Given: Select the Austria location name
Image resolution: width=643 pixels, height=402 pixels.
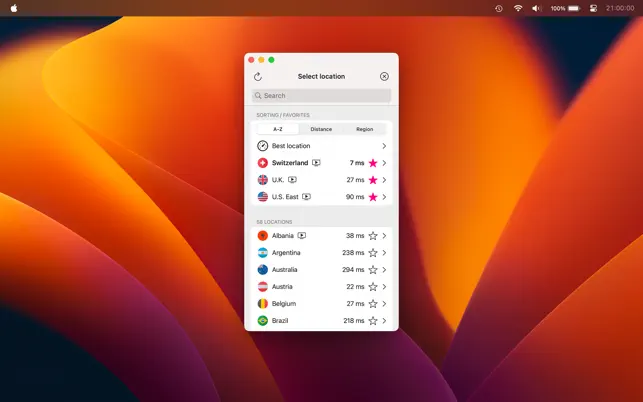Looking at the screenshot, I should tap(282, 286).
